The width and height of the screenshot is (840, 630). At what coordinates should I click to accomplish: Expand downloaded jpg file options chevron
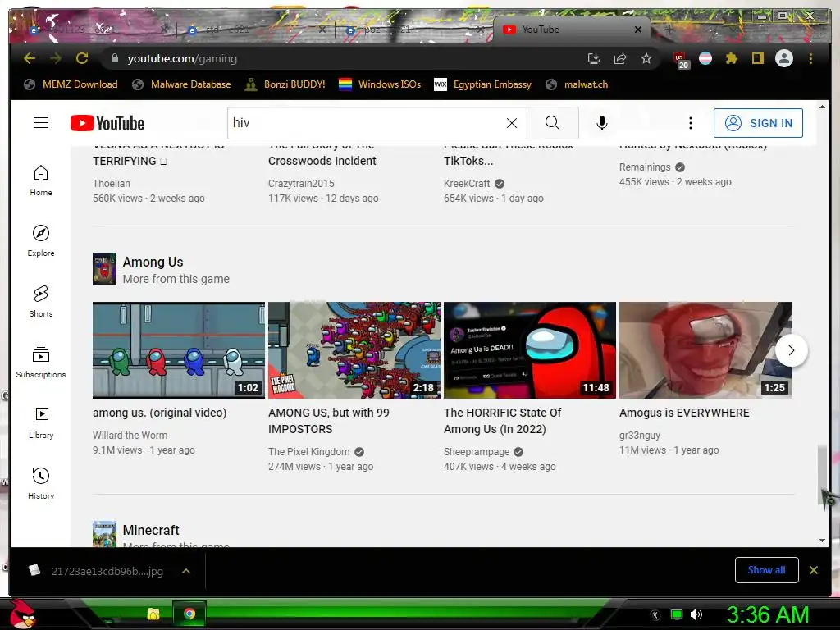click(x=186, y=571)
